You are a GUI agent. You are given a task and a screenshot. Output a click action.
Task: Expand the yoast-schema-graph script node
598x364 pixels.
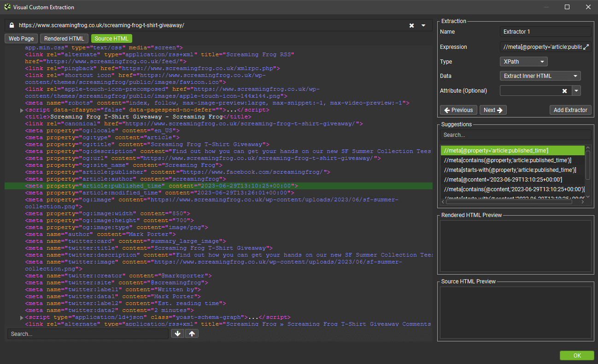tap(22, 318)
